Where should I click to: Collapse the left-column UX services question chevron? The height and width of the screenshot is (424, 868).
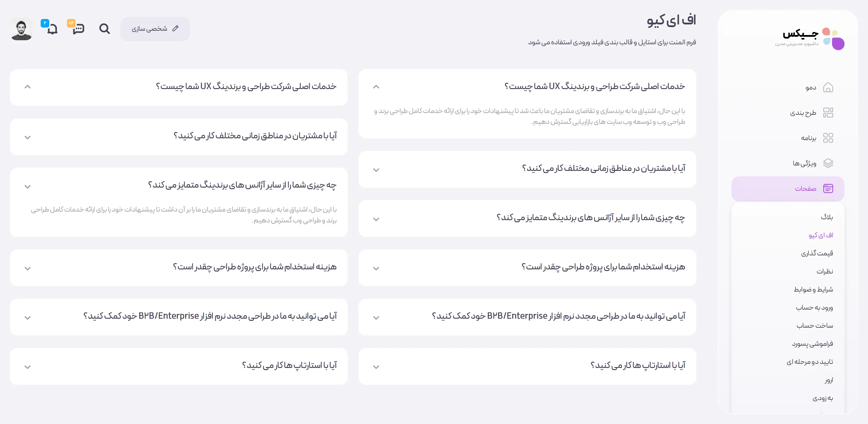tap(28, 87)
